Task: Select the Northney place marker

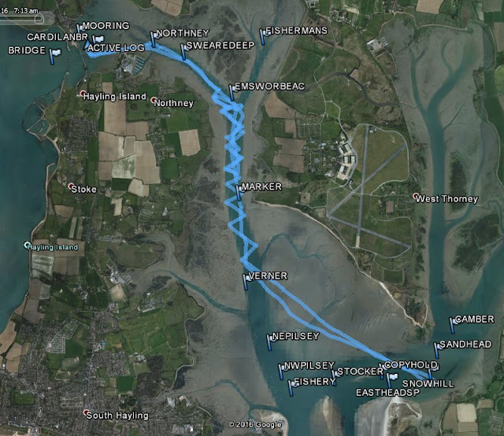Action: tap(154, 100)
